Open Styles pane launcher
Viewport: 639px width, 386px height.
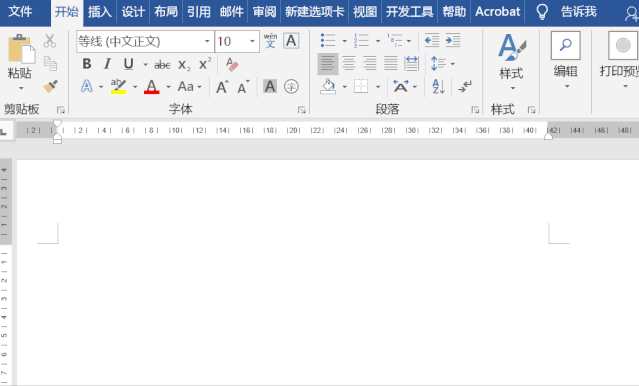click(531, 110)
